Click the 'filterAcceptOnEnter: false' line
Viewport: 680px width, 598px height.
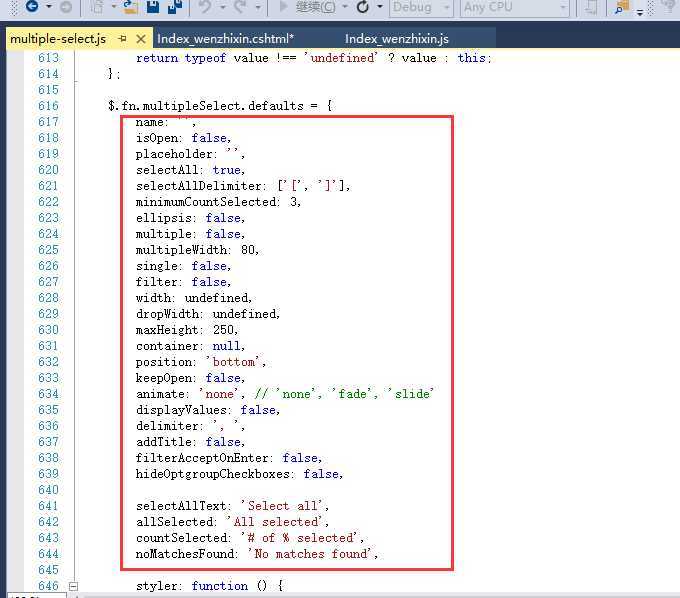229,458
